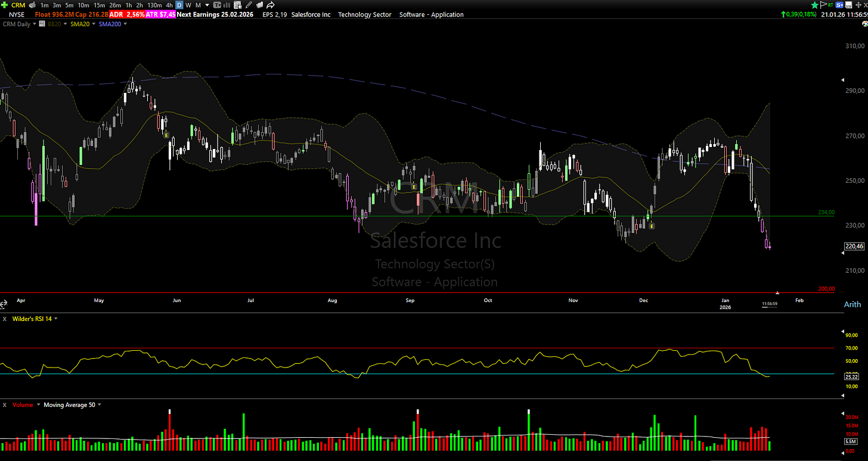Switch chart to 1m timeframe

click(44, 5)
